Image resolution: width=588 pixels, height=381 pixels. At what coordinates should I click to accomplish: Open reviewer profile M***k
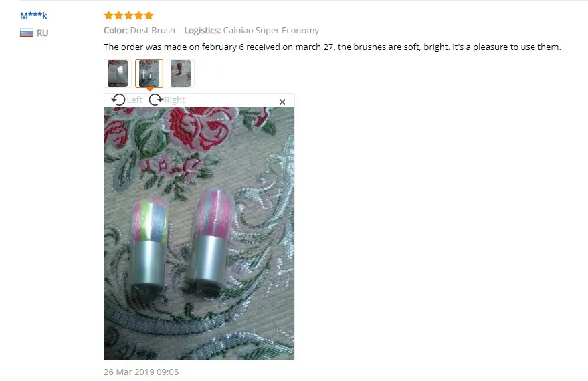33,16
